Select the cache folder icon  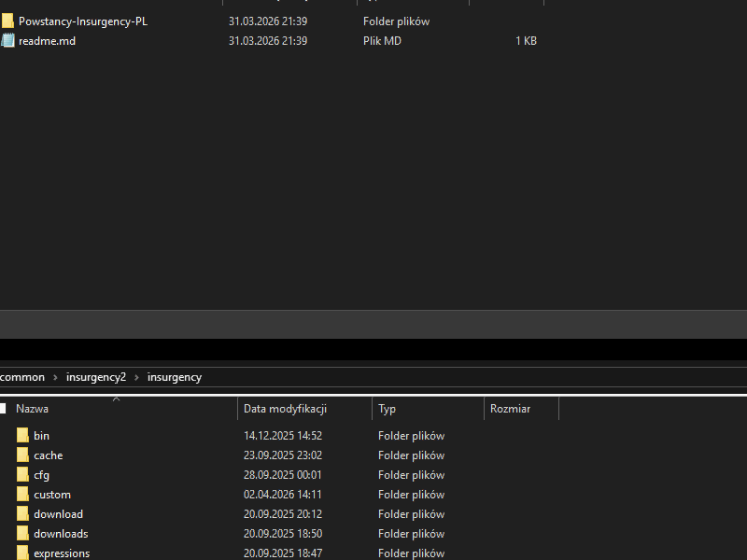pyautogui.click(x=22, y=455)
